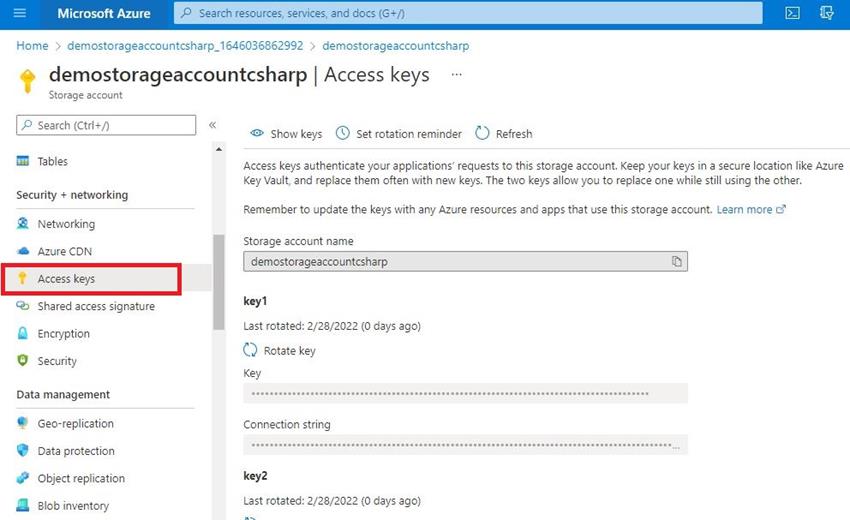Copy the storage account name to clipboard
The width and height of the screenshot is (850, 520).
point(677,261)
